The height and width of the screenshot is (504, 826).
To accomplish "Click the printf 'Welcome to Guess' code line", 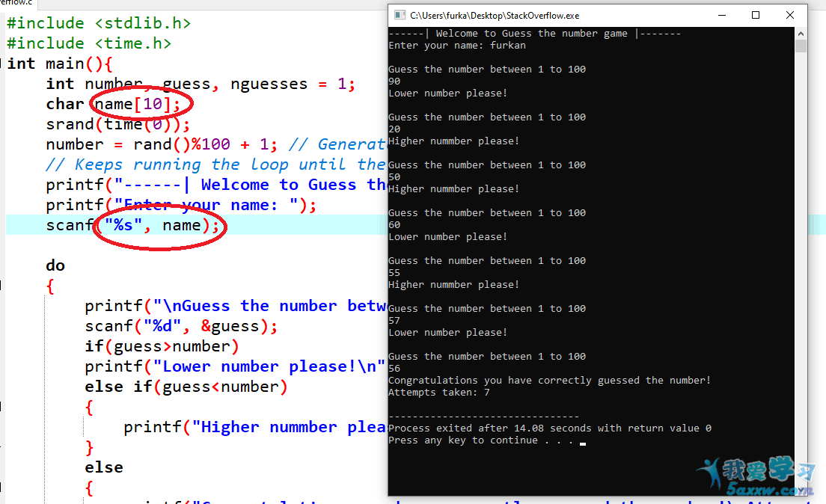I will (215, 185).
